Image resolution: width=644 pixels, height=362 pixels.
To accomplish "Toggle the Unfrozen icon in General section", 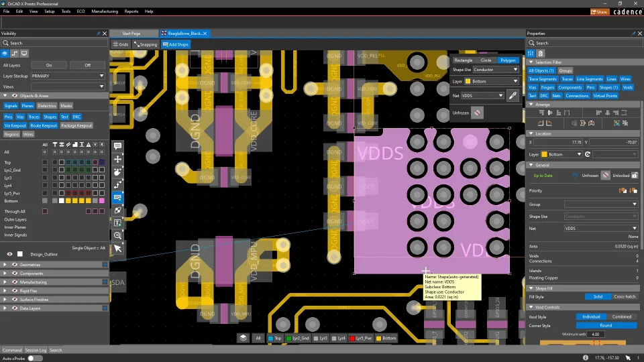I will 605,176.
